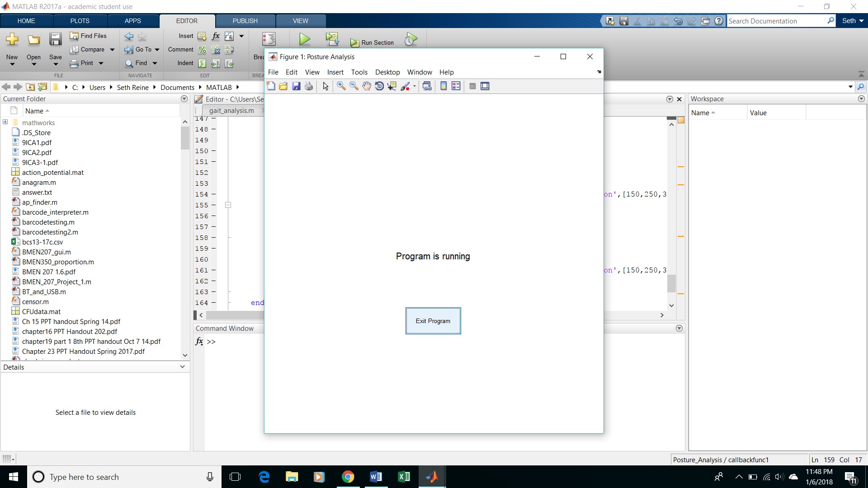Click the Run and Time icon

coord(410,39)
